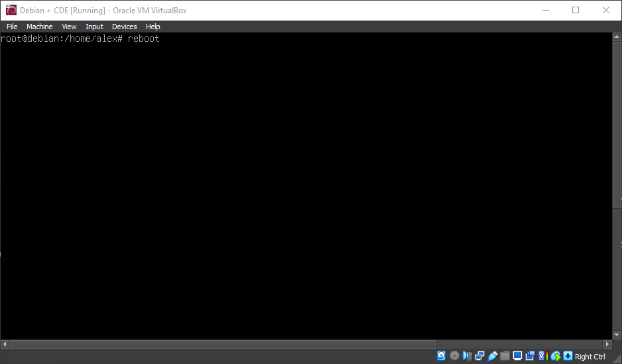
Task: Click the network adapters status icon
Action: pos(479,356)
